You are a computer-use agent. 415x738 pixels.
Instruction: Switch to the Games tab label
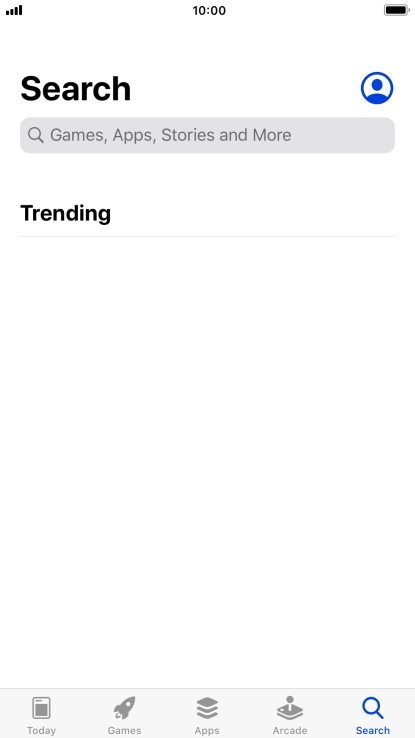[x=124, y=730]
